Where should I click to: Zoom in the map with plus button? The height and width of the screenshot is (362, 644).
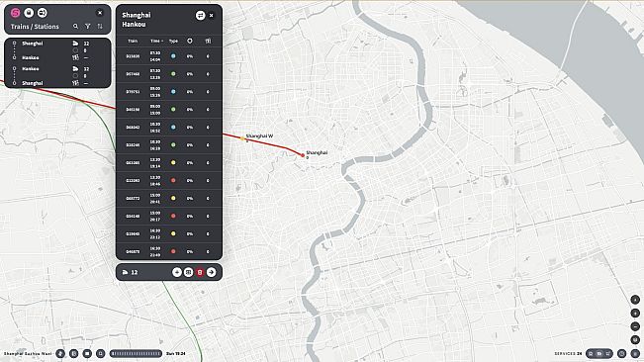[635, 314]
